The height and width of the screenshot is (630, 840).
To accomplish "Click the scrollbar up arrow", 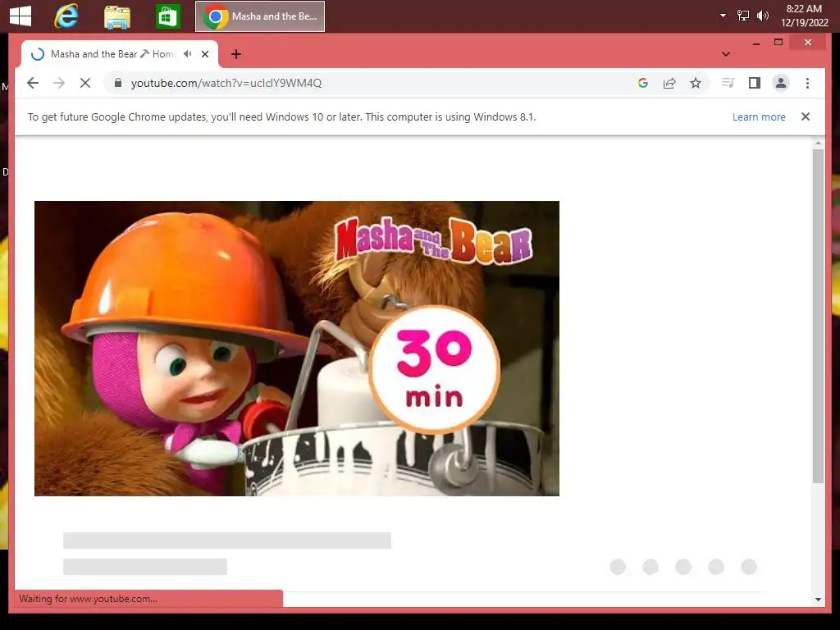I will tap(818, 143).
